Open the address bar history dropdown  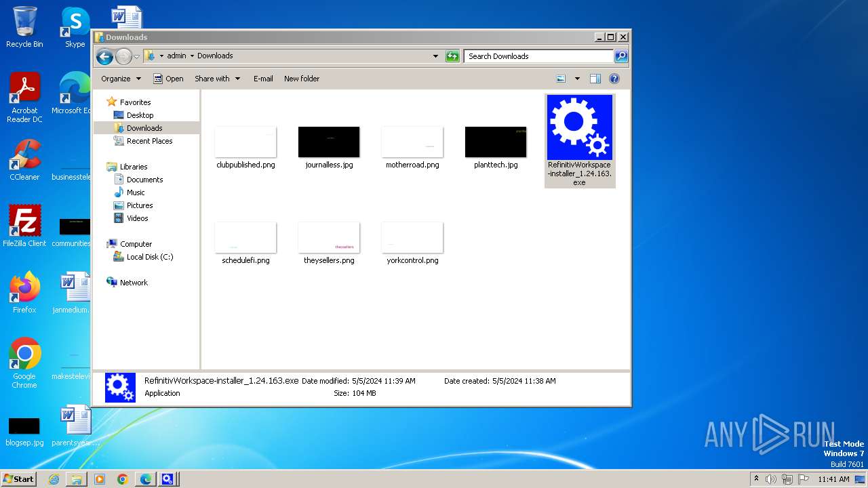435,56
